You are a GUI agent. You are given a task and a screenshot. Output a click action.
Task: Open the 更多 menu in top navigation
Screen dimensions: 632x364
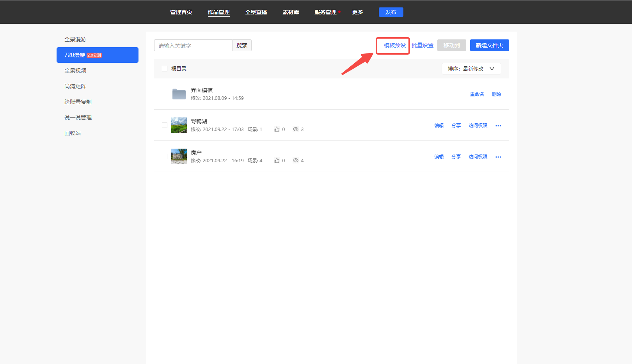[357, 12]
